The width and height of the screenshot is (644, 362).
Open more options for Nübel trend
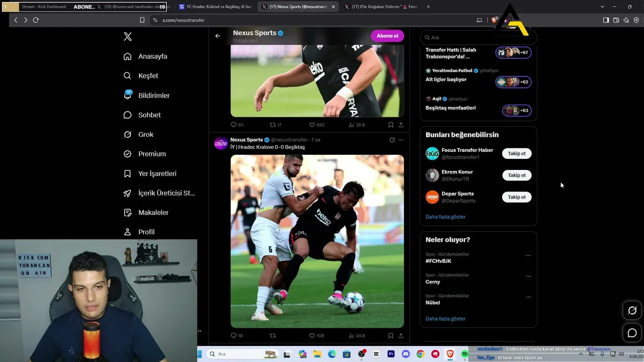click(x=528, y=297)
